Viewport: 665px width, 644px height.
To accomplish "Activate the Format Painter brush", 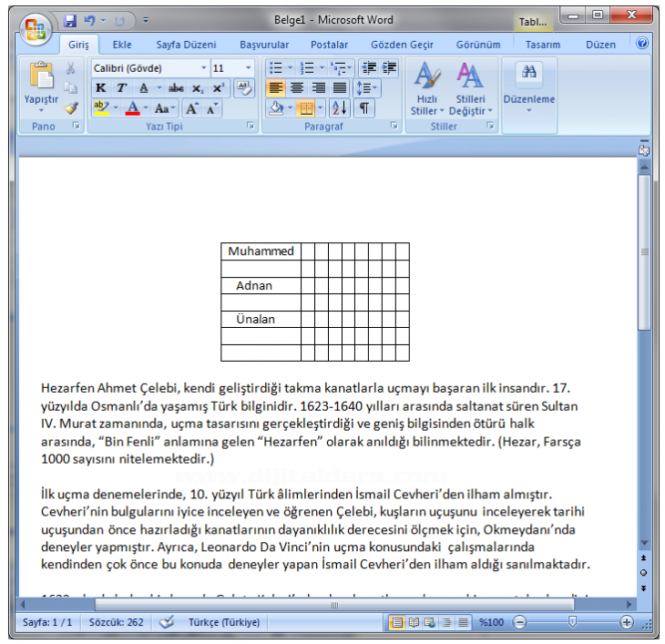I will coord(71,108).
